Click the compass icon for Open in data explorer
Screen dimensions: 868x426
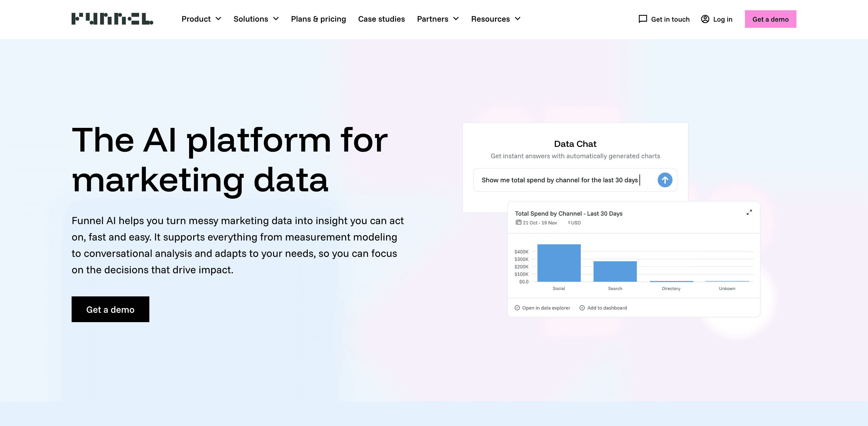point(517,308)
